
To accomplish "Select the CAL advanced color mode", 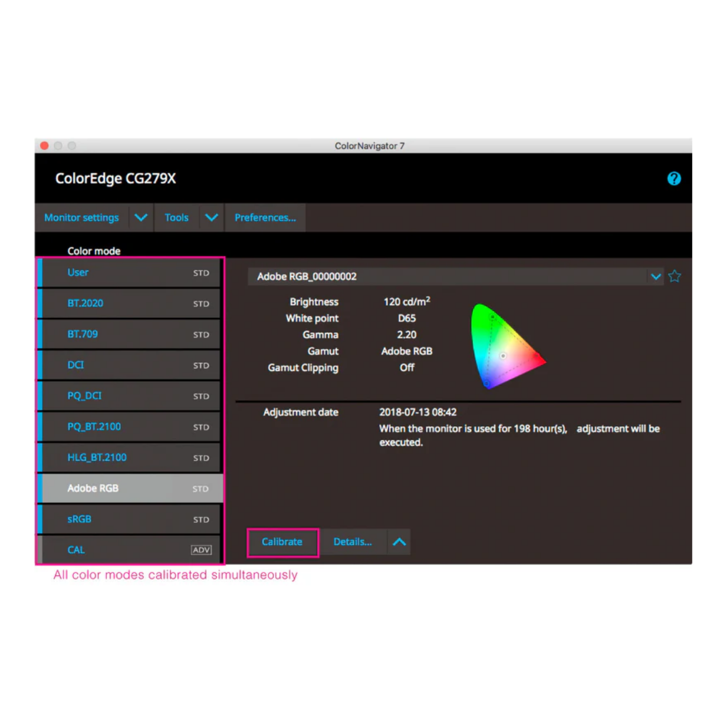I will (128, 549).
